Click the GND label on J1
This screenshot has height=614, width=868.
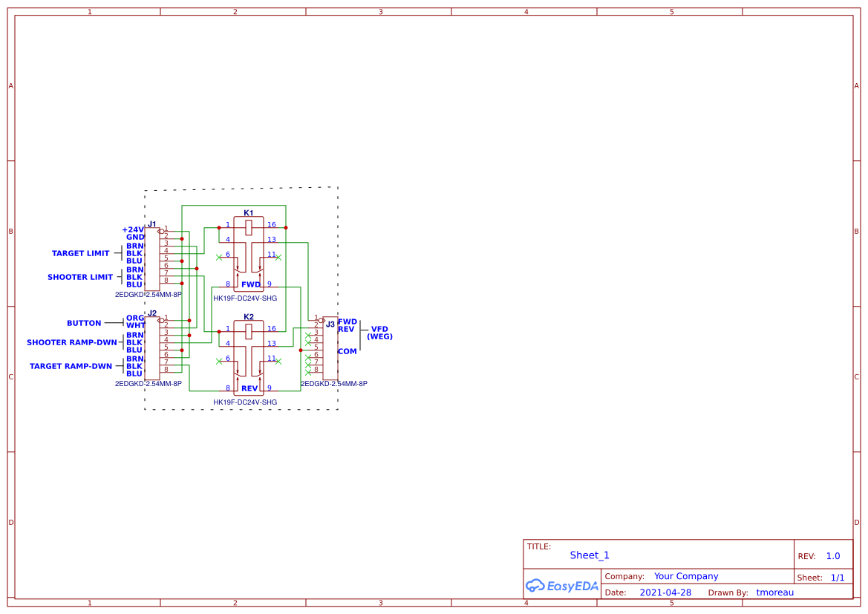tap(134, 235)
